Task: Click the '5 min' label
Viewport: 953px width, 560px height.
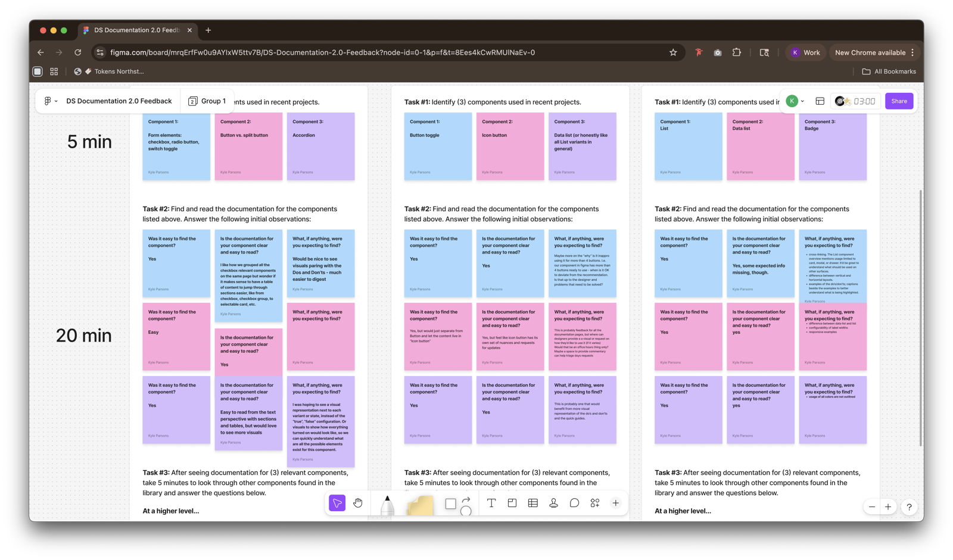Action: click(89, 142)
